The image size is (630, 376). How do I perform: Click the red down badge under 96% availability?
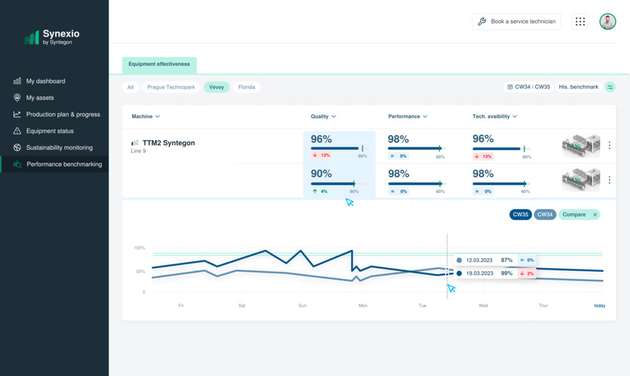[x=483, y=156]
